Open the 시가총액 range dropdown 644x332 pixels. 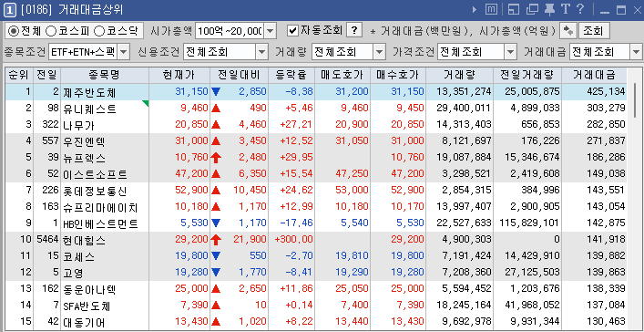pyautogui.click(x=270, y=31)
